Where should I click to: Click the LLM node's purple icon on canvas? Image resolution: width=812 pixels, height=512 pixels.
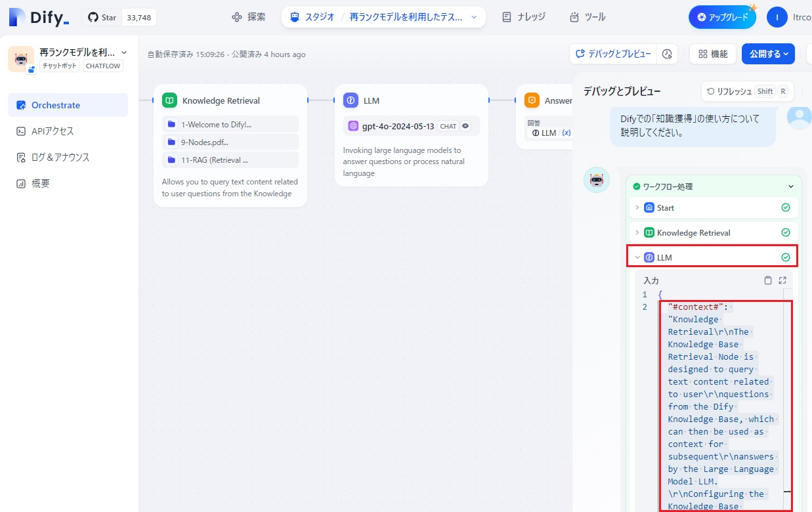coord(351,100)
